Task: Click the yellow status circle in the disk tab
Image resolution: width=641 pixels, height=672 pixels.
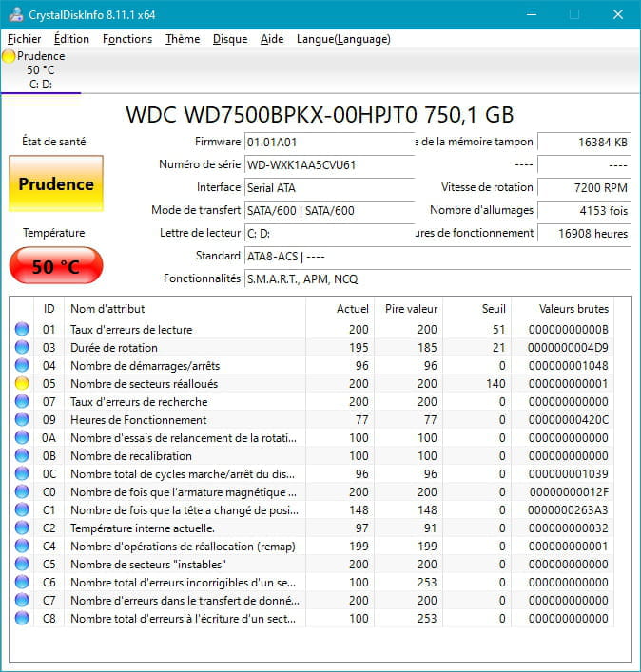Action: [9, 56]
